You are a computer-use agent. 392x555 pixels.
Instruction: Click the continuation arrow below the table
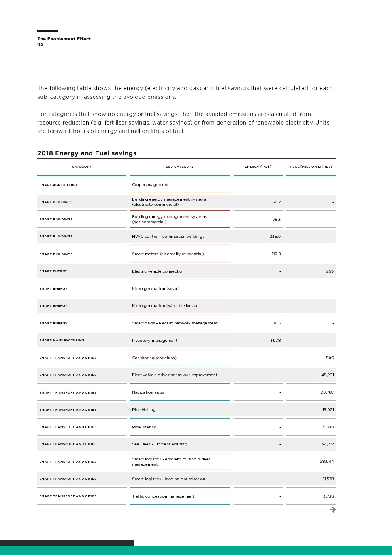pyautogui.click(x=333, y=510)
